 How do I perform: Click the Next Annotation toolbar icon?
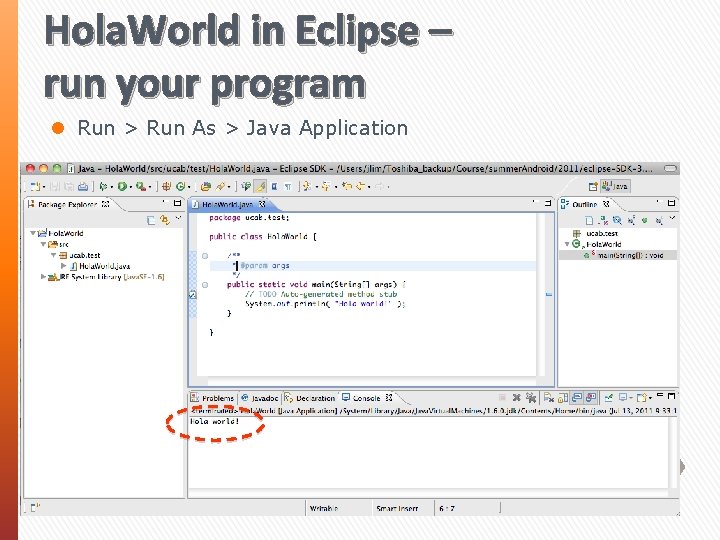tap(307, 186)
